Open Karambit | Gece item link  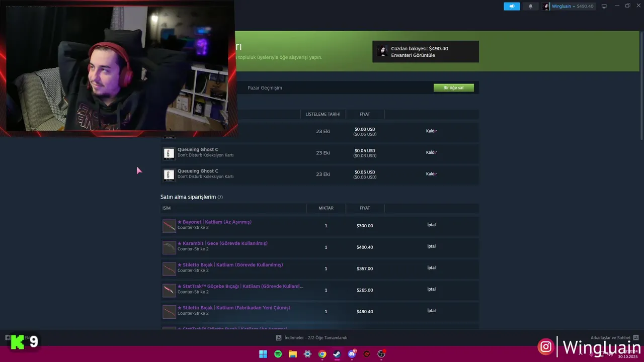pyautogui.click(x=222, y=243)
